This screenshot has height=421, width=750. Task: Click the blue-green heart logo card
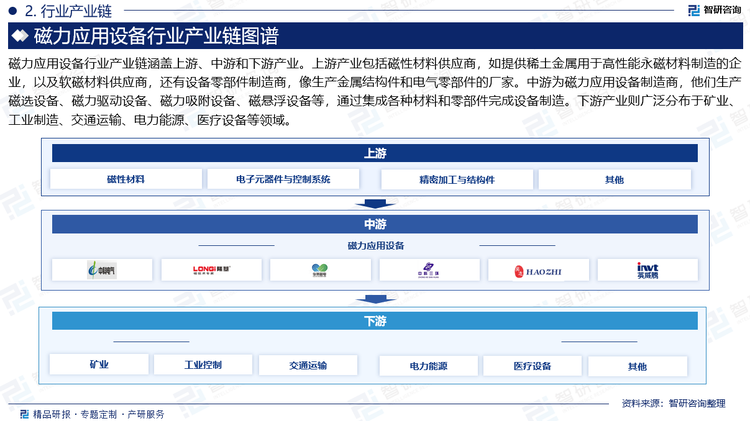(320, 270)
